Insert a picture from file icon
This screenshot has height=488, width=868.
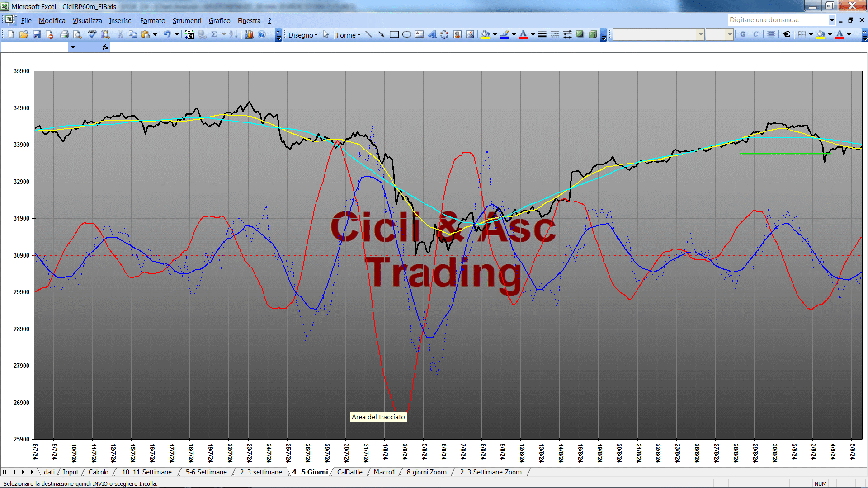(470, 35)
